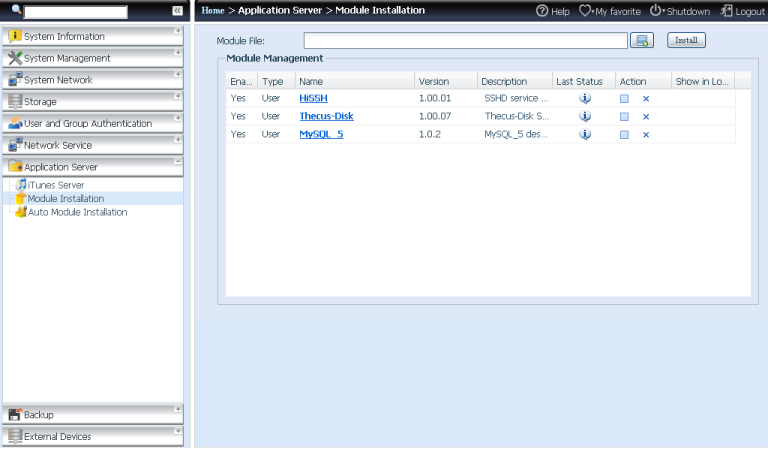Click version cell 1.0.2
Screen dimensions: 768x449
coord(430,134)
